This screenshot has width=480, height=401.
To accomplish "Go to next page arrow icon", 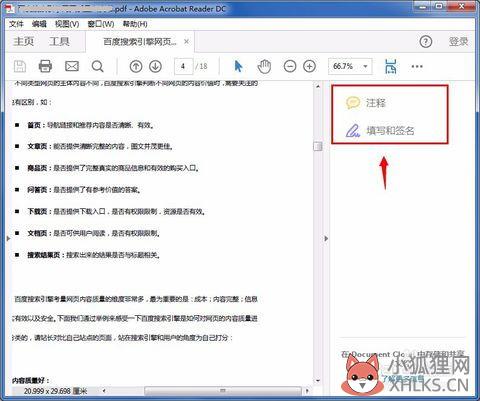I will pyautogui.click(x=155, y=66).
